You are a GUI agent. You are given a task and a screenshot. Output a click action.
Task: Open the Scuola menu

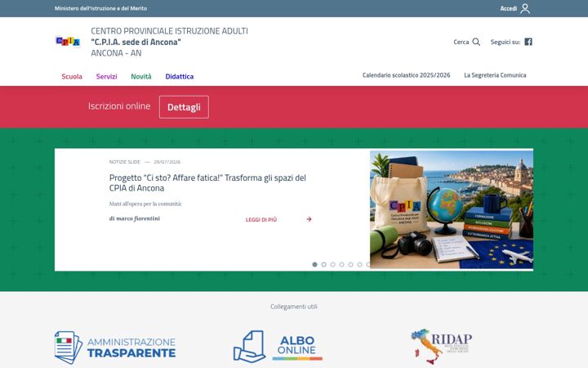72,77
